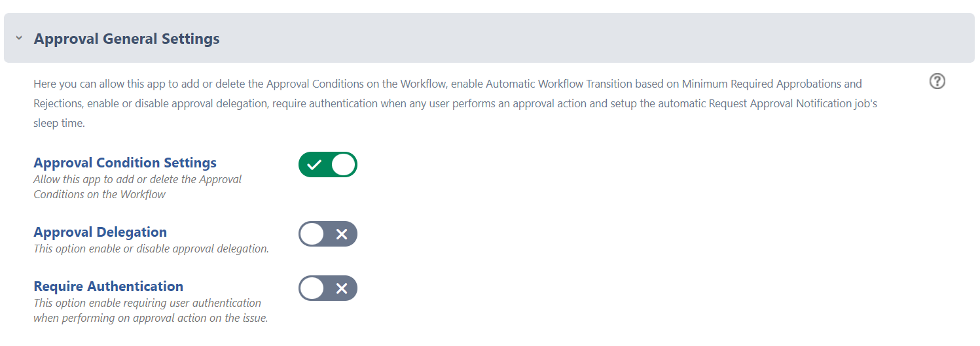
Task: Click the X icon in Approval Delegation switch
Action: click(x=342, y=234)
